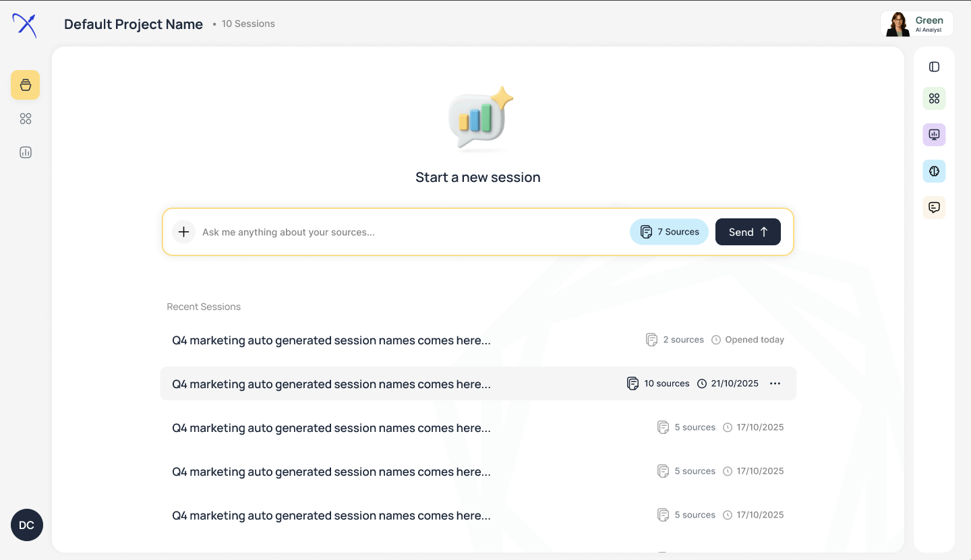The height and width of the screenshot is (560, 971).
Task: Click the Green AI Analyst profile card
Action: [x=917, y=24]
